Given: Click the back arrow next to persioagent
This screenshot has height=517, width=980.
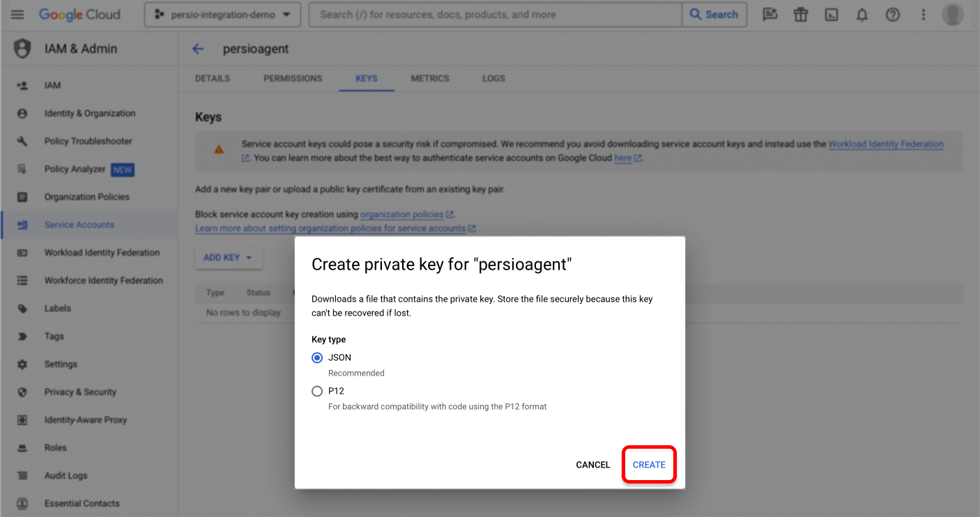Looking at the screenshot, I should (198, 49).
